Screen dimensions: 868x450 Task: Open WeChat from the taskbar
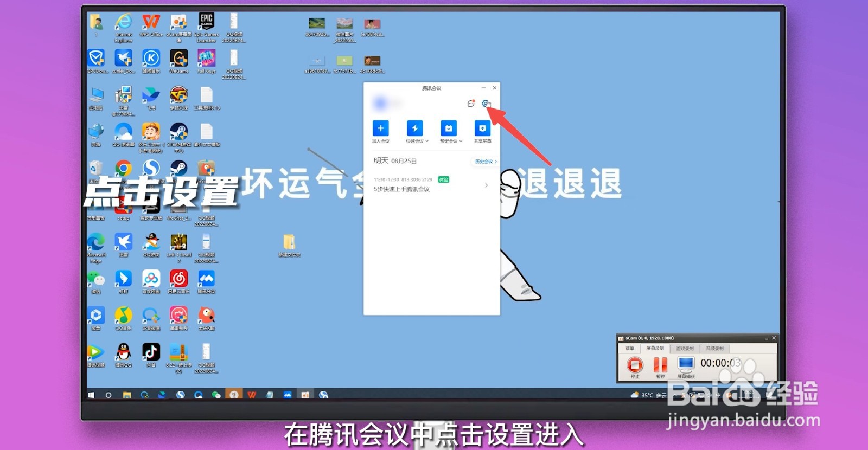tap(216, 395)
